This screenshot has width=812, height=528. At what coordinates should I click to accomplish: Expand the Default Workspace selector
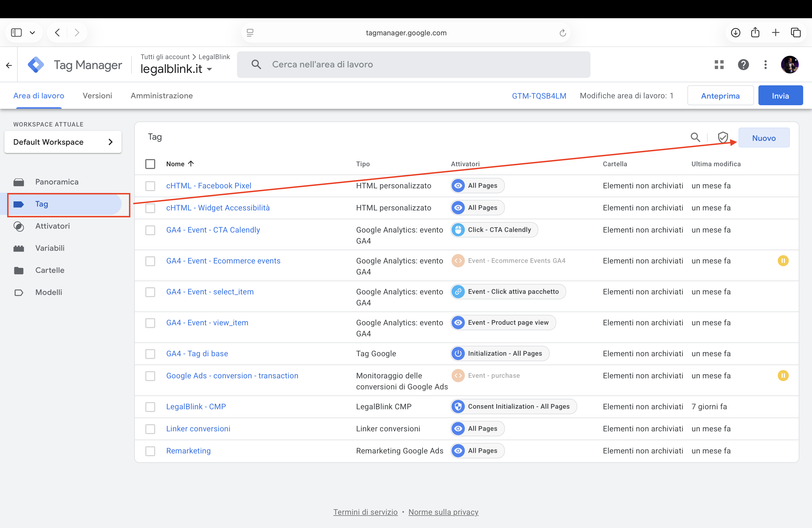coord(63,142)
